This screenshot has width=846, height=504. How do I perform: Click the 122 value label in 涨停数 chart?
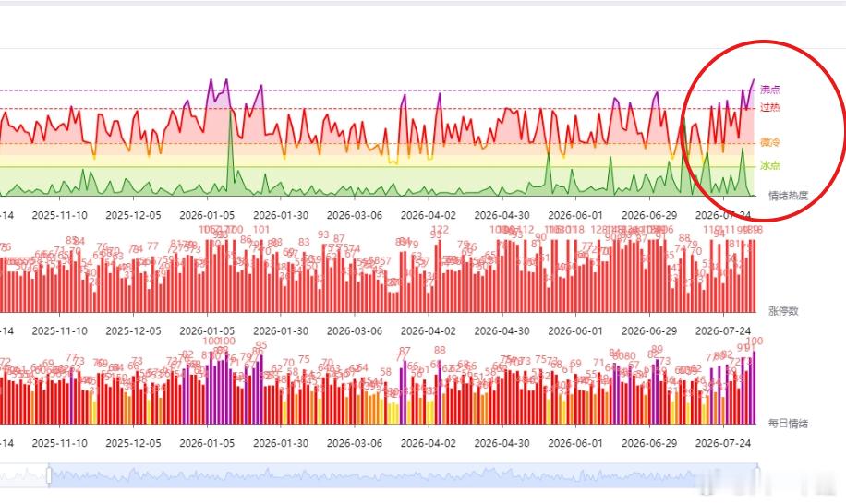tap(441, 230)
